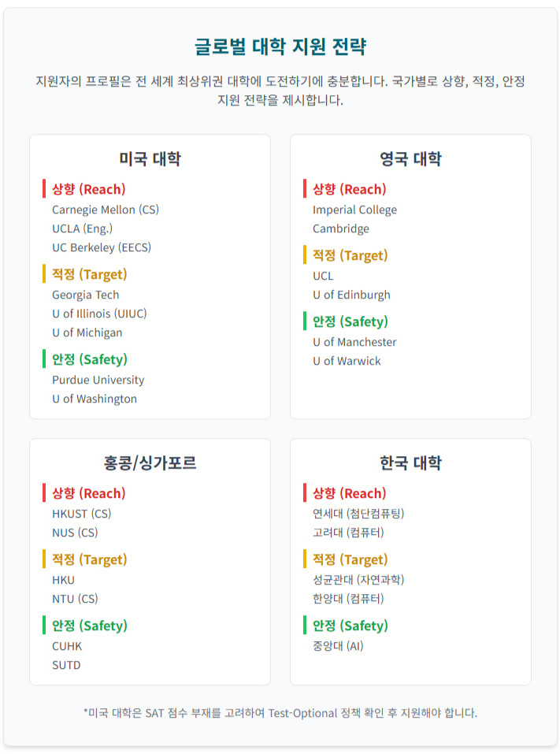Click HKUST (CS) entry
This screenshot has height=754, width=560.
pyautogui.click(x=83, y=514)
